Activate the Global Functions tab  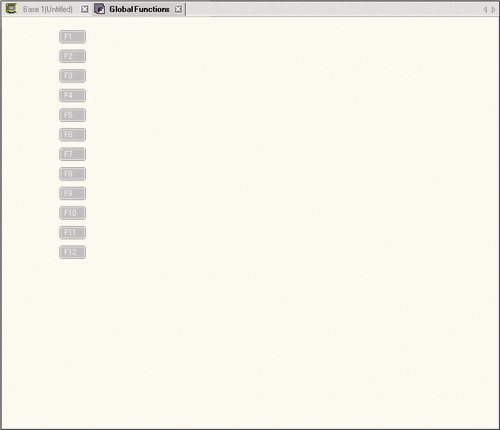(x=139, y=9)
